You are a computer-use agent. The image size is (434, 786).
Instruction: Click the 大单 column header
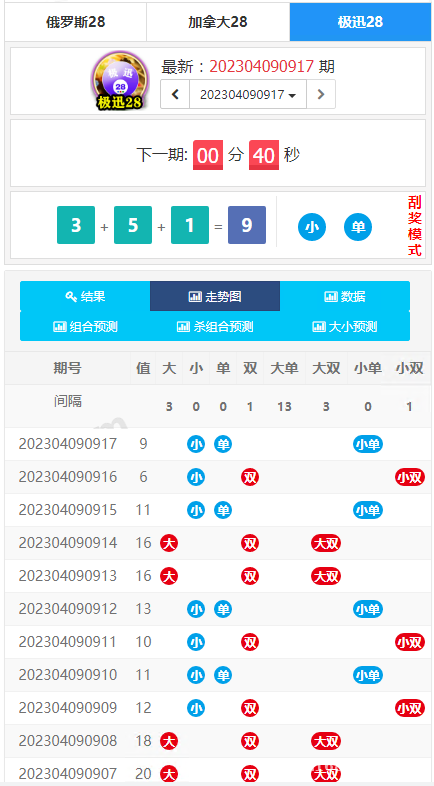click(x=284, y=368)
